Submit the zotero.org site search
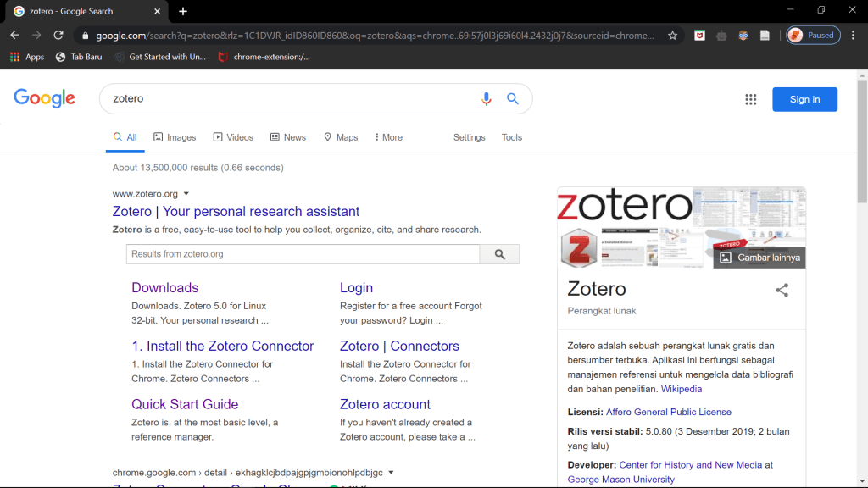 [499, 254]
